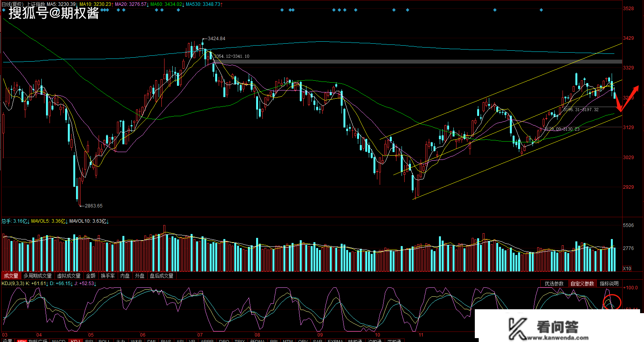This screenshot has height=342, width=644.
Task: Switch indicator to ASI
Action: (180, 340)
